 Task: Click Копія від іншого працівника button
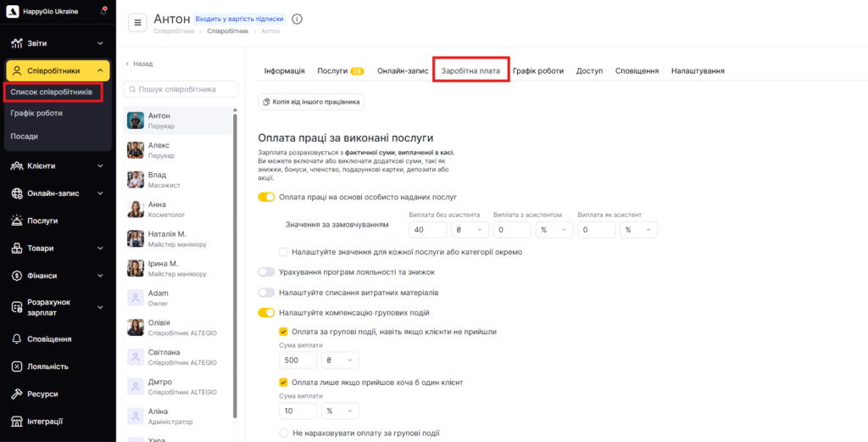(311, 102)
